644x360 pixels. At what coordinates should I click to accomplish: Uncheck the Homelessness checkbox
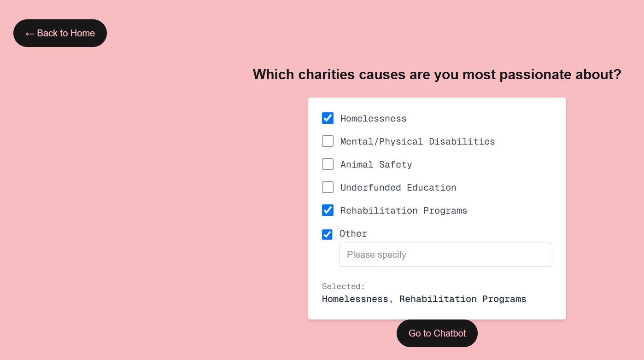pos(328,118)
